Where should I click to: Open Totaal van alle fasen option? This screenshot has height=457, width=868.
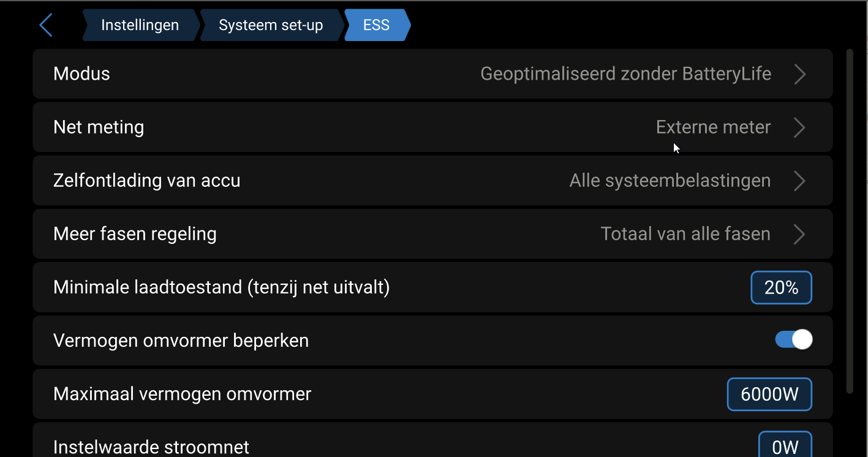pyautogui.click(x=685, y=234)
